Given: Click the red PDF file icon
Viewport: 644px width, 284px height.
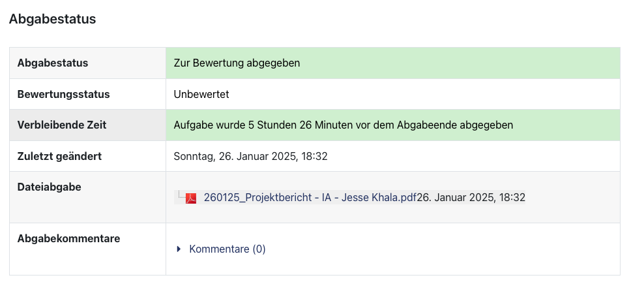Looking at the screenshot, I should [191, 198].
